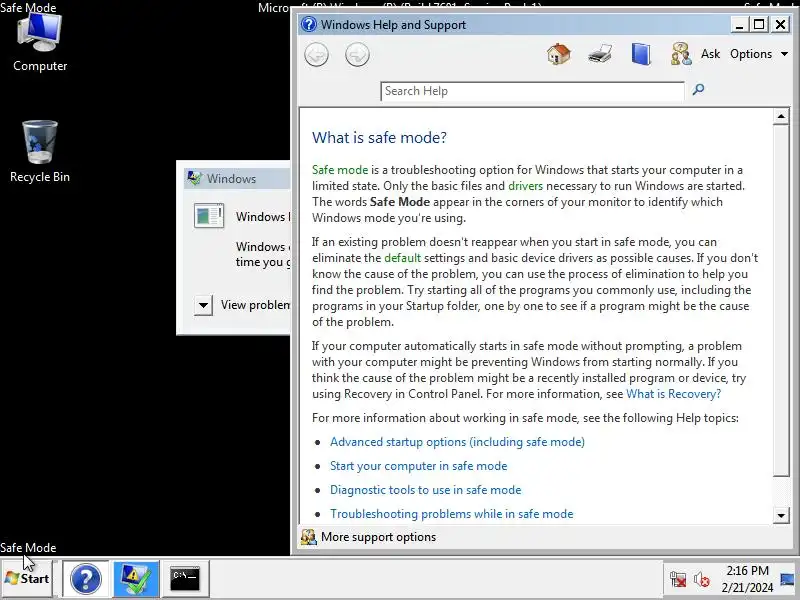Minimize the Help and Support window
This screenshot has width=800, height=600.
pos(739,24)
